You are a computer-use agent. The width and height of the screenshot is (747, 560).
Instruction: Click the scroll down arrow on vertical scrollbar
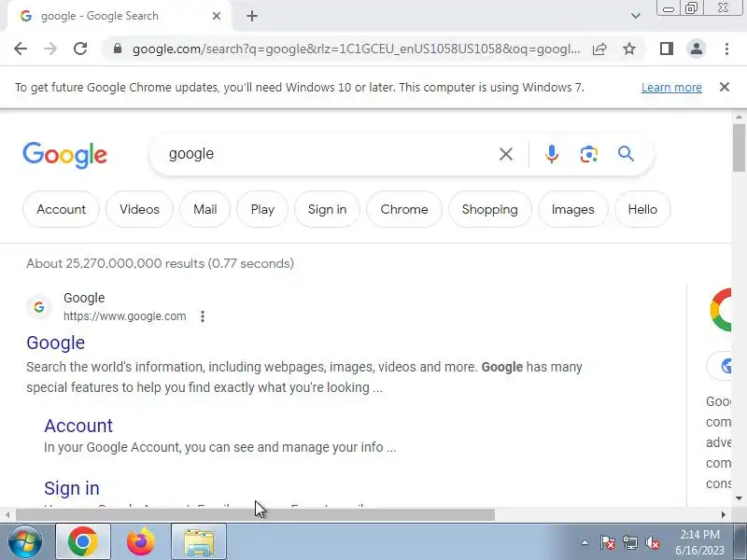tap(739, 498)
